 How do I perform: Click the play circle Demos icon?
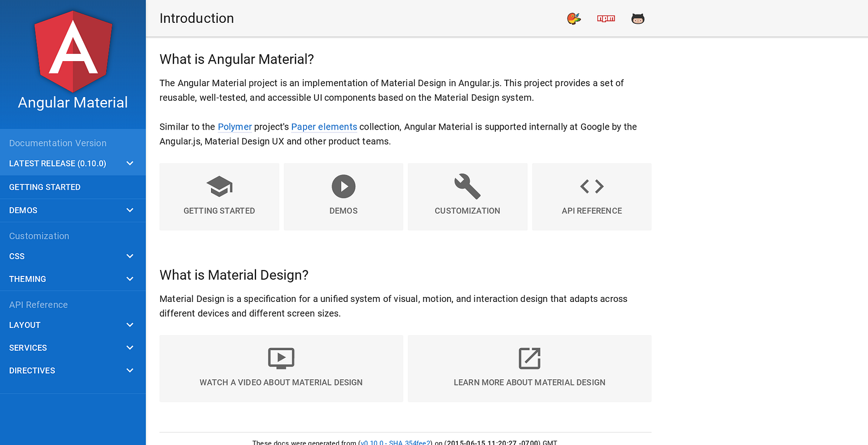[343, 186]
